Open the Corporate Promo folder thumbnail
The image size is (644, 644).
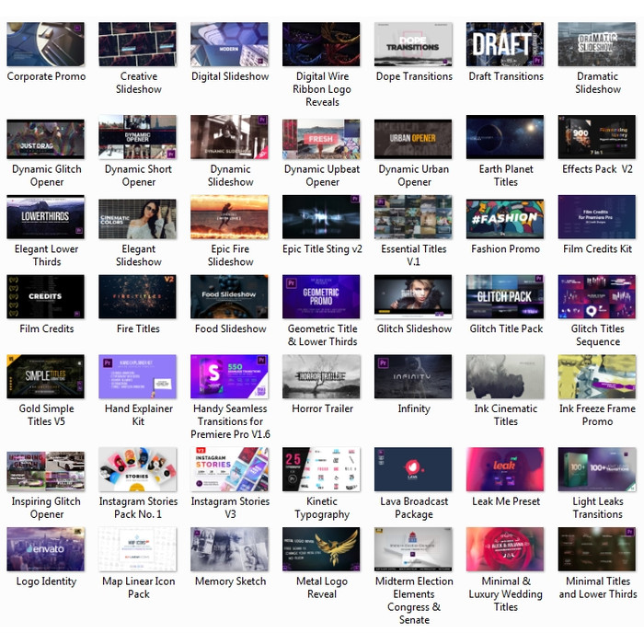46,44
